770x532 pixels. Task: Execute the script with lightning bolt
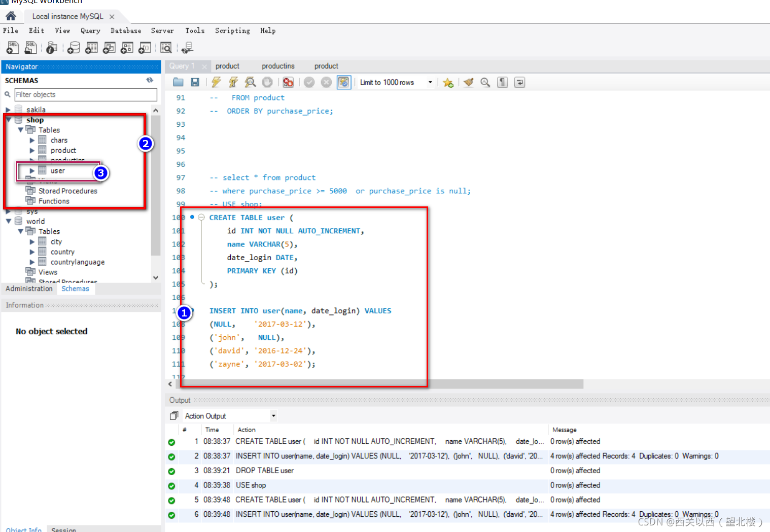tap(216, 82)
